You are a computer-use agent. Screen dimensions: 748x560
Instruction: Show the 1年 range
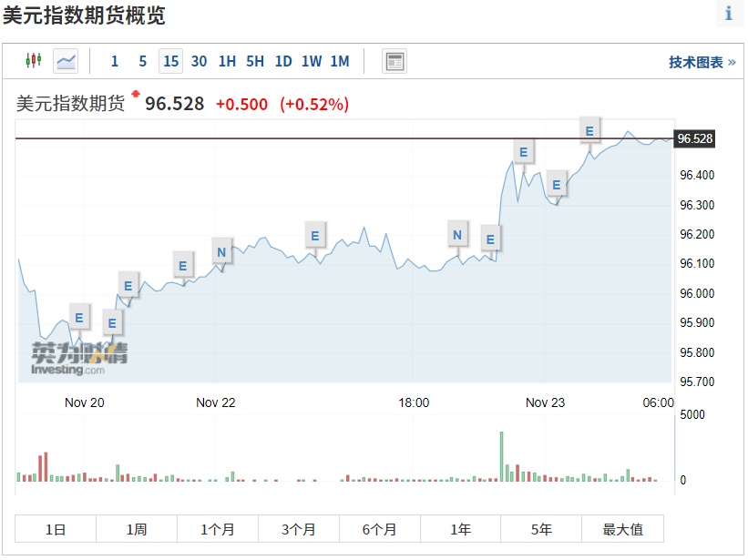point(460,529)
